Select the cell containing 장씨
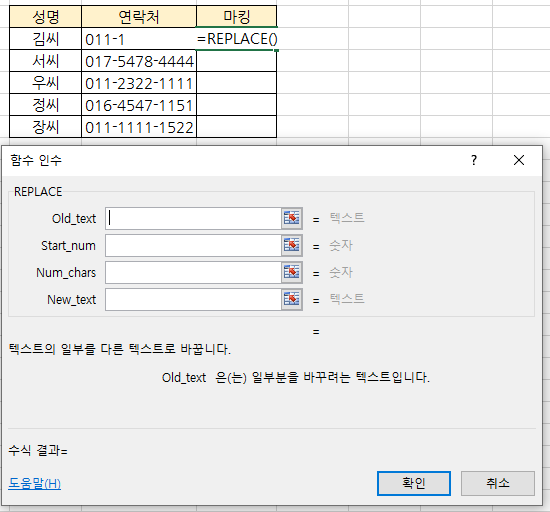This screenshot has height=512, width=550. pyautogui.click(x=46, y=127)
